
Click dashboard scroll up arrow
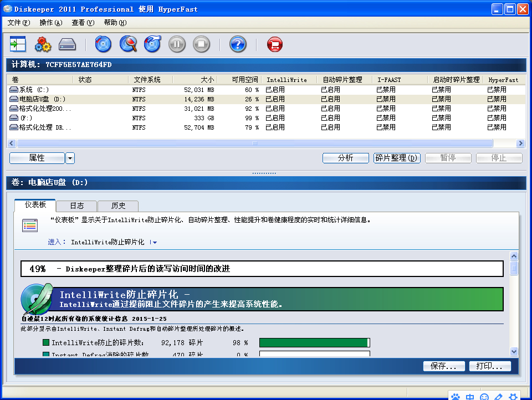[x=514, y=256]
